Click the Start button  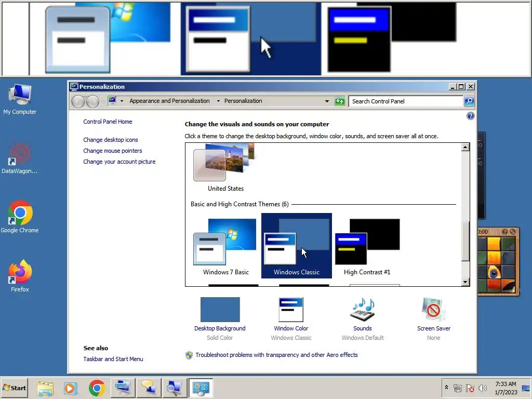pyautogui.click(x=14, y=388)
